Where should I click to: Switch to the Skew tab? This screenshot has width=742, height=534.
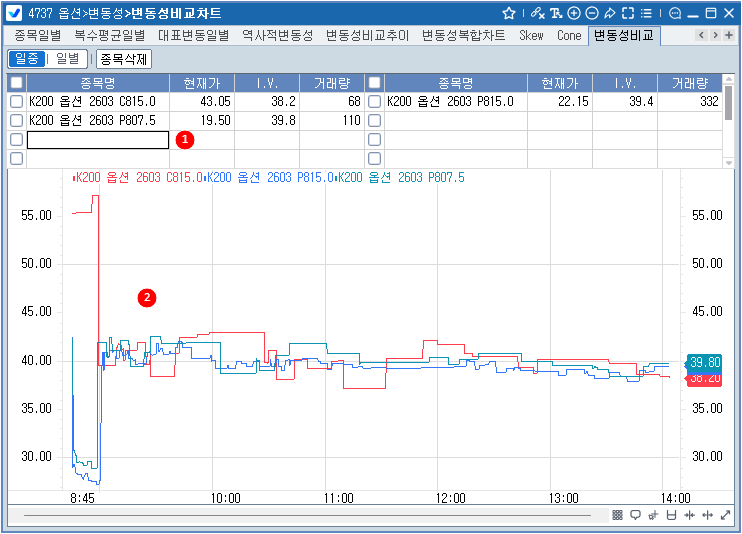click(531, 35)
